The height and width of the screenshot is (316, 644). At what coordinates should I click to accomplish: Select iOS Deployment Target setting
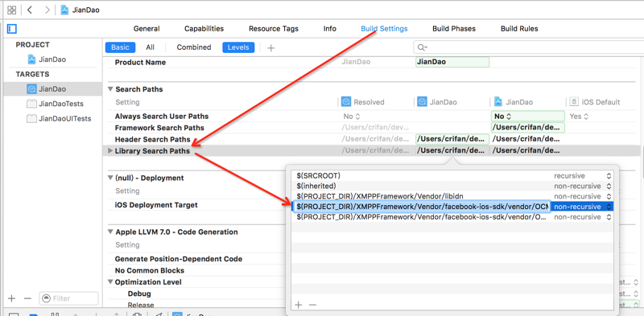coord(156,205)
